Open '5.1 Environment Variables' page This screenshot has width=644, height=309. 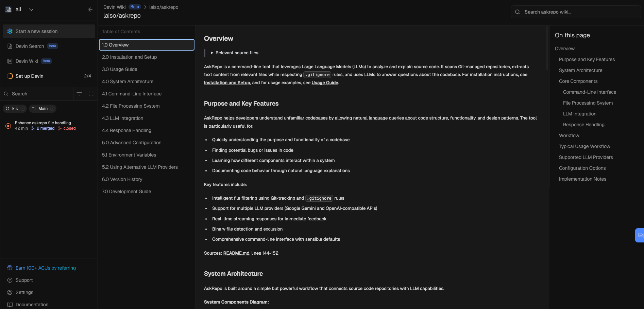[147, 155]
